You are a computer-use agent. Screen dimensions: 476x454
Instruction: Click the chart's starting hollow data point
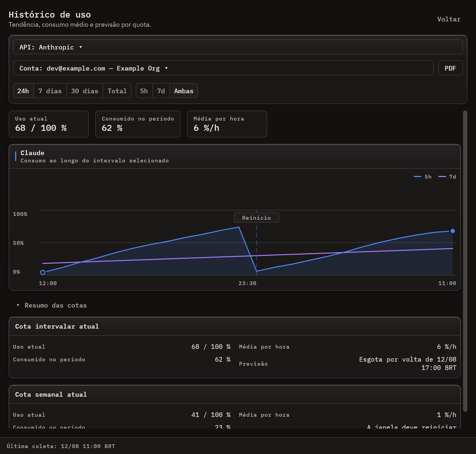pyautogui.click(x=43, y=272)
